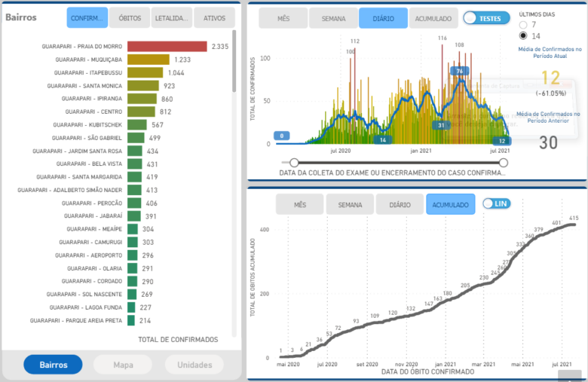The image size is (588, 382).
Task: Select the ATIVOS tab
Action: pyautogui.click(x=214, y=18)
